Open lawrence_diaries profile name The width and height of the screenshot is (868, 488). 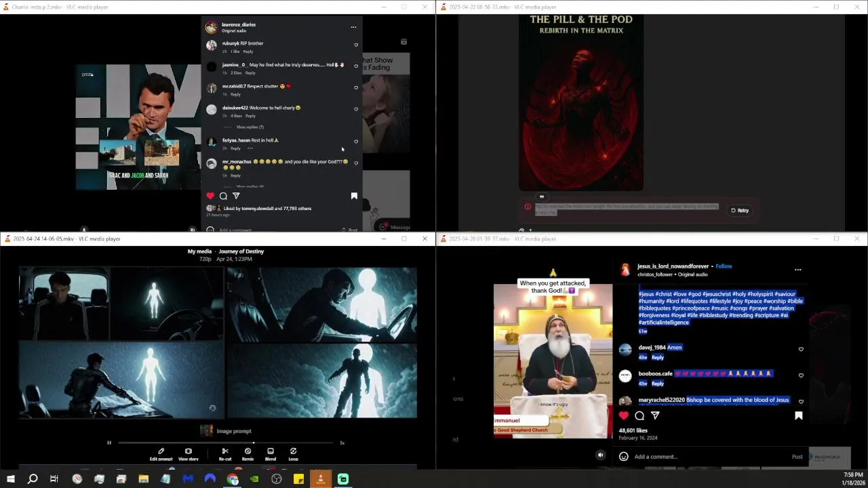(x=239, y=24)
